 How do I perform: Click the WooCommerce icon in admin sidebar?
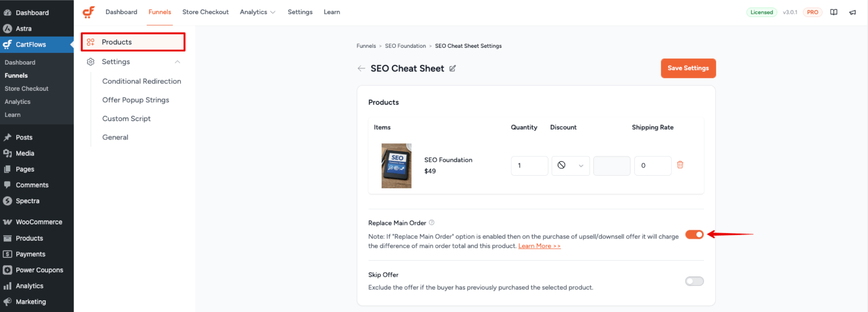[x=8, y=222]
